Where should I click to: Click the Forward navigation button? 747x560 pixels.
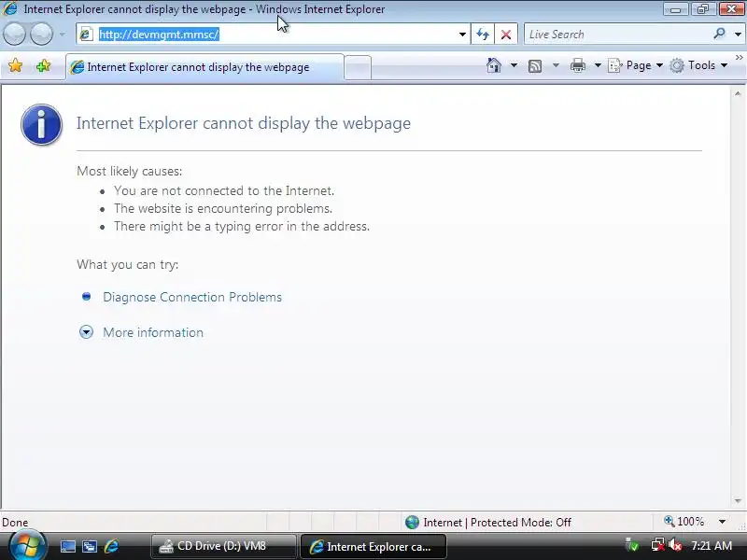point(41,35)
